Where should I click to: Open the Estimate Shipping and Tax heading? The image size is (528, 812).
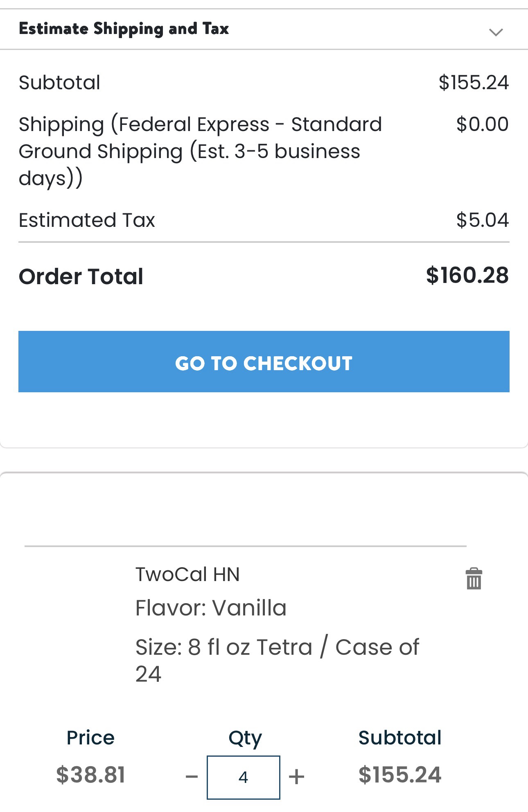pos(124,29)
